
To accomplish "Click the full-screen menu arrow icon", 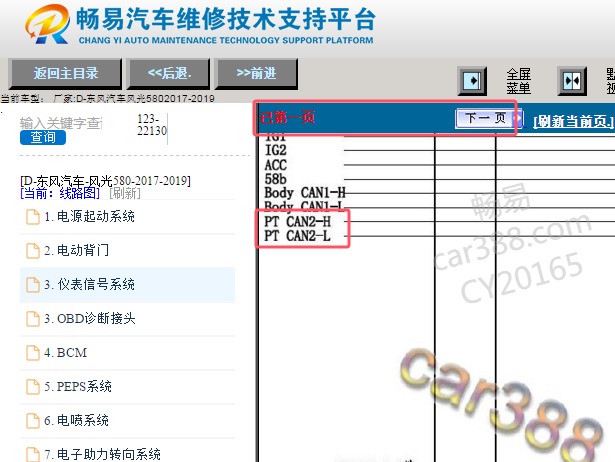I will point(472,81).
